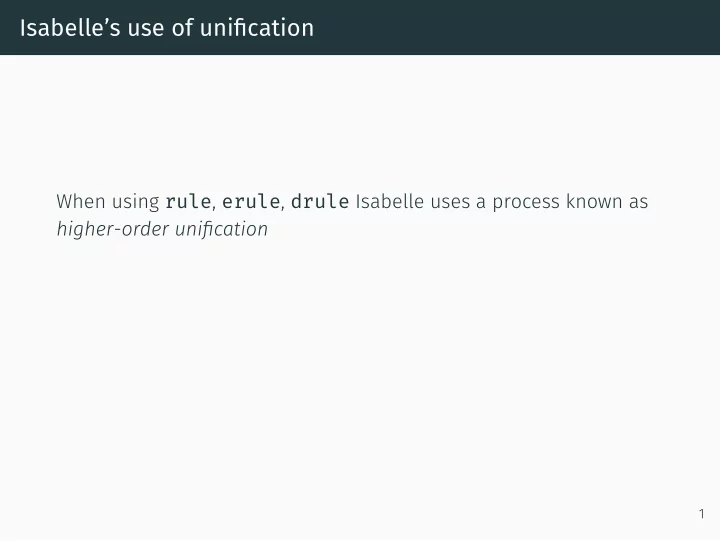This screenshot has width=720, height=541.
Task: Click the word "Isabelle's" in the title
Action: coord(70,28)
